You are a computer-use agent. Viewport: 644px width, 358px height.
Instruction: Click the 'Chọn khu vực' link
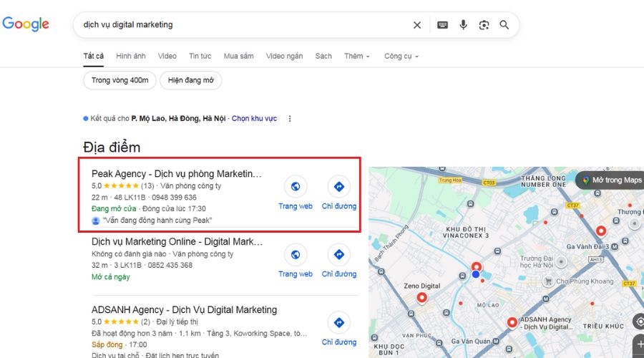254,119
